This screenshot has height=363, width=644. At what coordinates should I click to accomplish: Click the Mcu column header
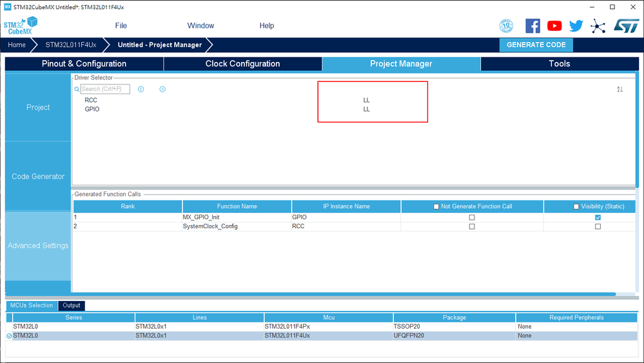click(329, 317)
